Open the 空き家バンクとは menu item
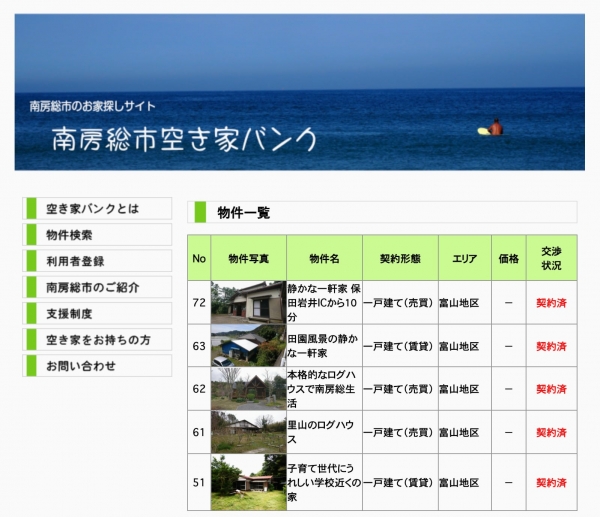Screen dimensions: 600x517 point(97,209)
